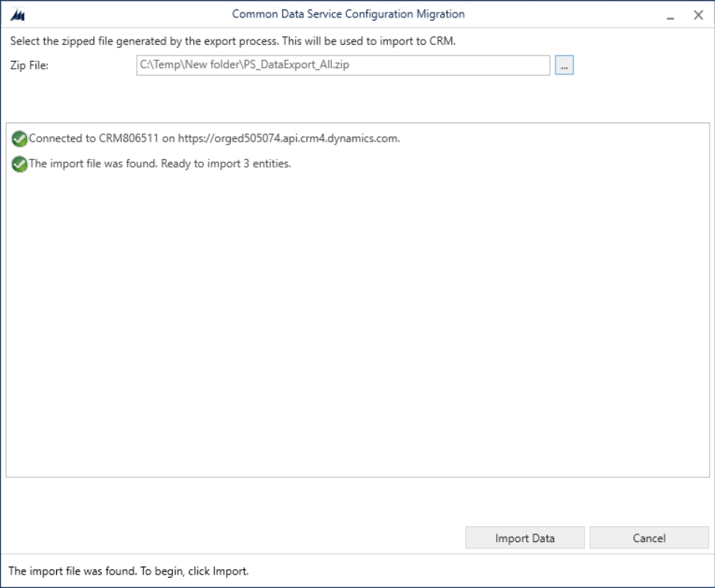
Task: Close the Configuration Migration window
Action: point(698,15)
